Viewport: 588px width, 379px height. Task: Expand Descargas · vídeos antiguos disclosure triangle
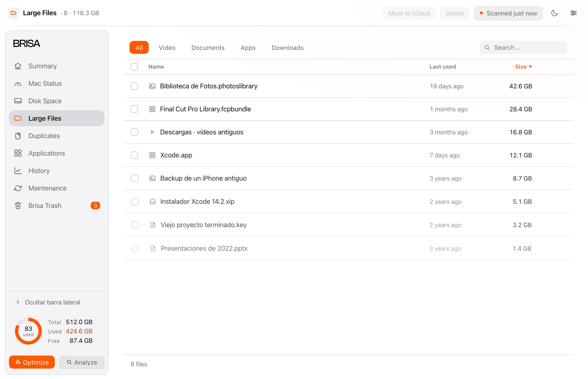(x=152, y=132)
